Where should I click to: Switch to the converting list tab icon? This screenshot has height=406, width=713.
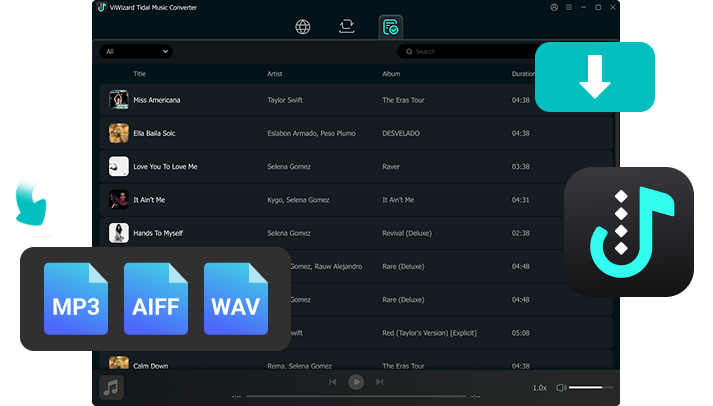tap(347, 26)
